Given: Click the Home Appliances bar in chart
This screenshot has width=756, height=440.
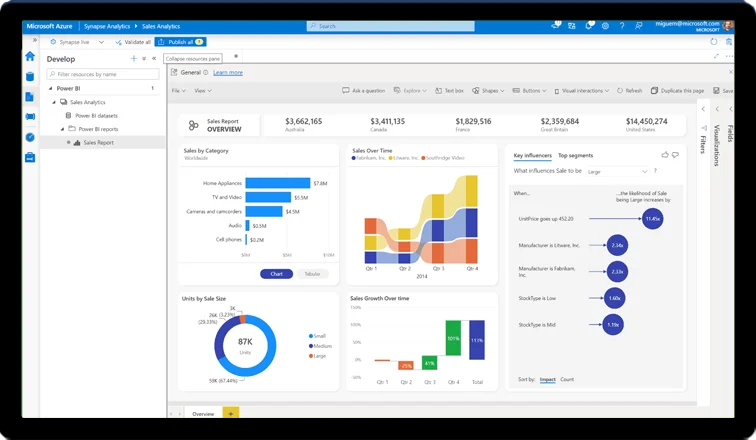Looking at the screenshot, I should tap(277, 183).
